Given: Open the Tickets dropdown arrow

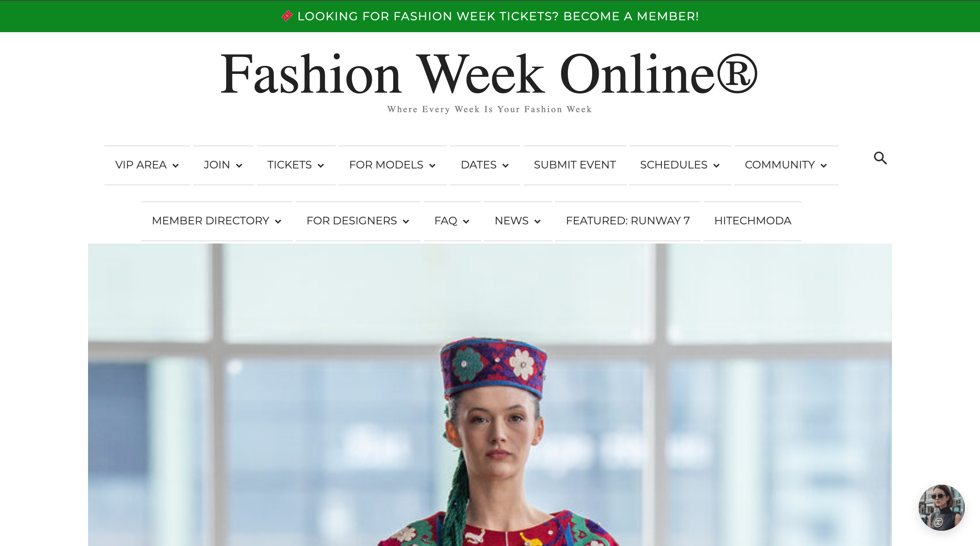Looking at the screenshot, I should (x=321, y=166).
